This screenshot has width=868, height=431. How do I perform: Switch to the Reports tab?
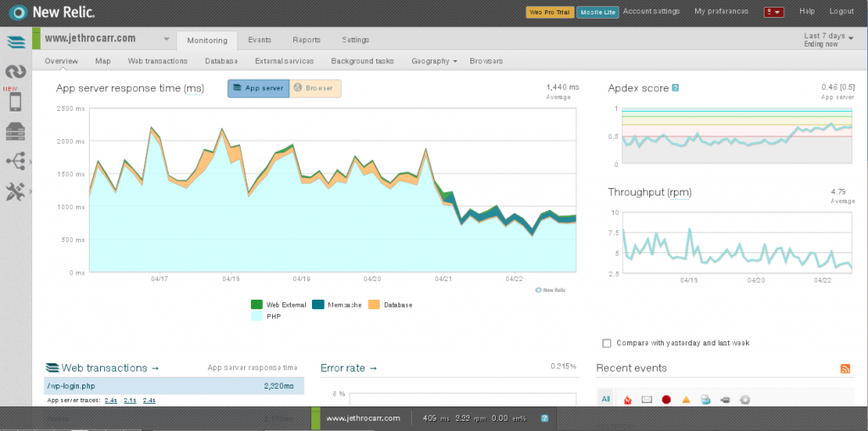tap(306, 40)
